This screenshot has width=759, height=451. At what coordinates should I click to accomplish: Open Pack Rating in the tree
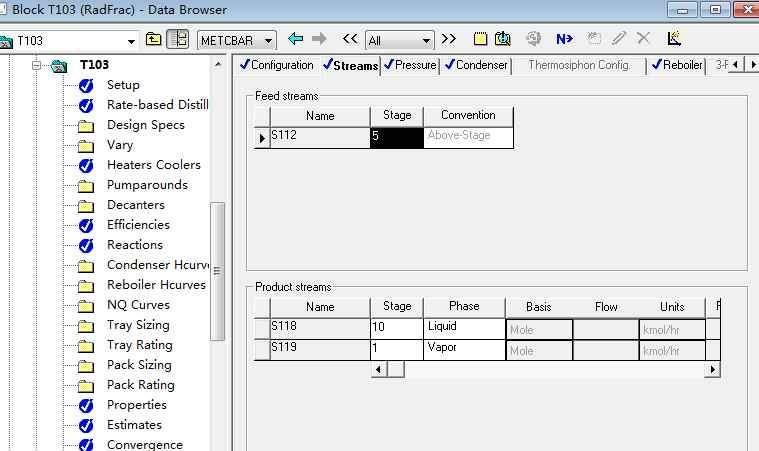(141, 385)
